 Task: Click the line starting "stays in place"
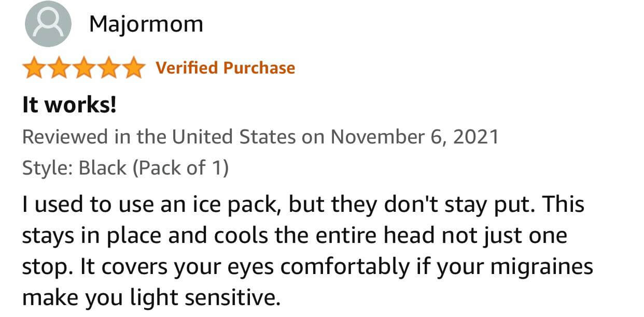tap(294, 236)
